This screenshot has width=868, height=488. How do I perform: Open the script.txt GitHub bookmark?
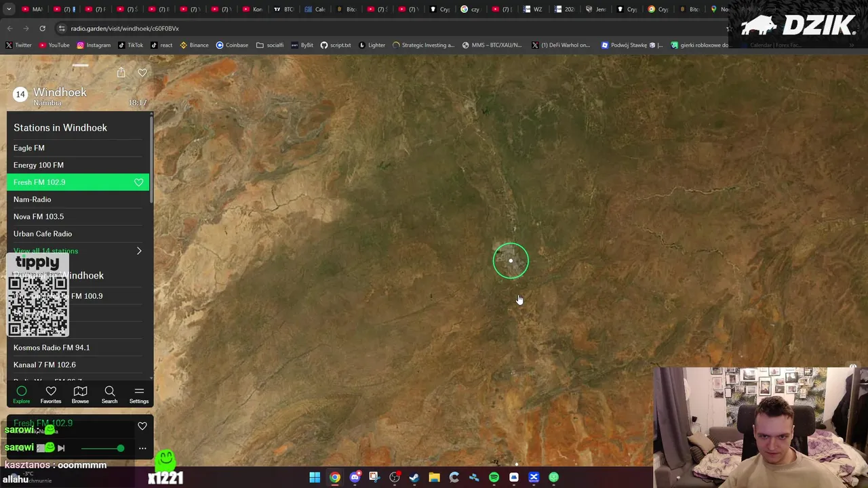click(336, 45)
